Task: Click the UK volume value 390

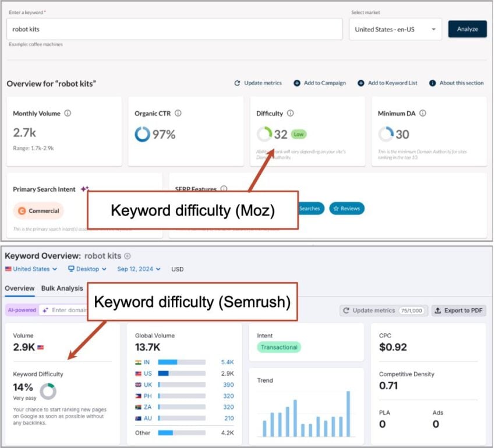Action: point(228,385)
